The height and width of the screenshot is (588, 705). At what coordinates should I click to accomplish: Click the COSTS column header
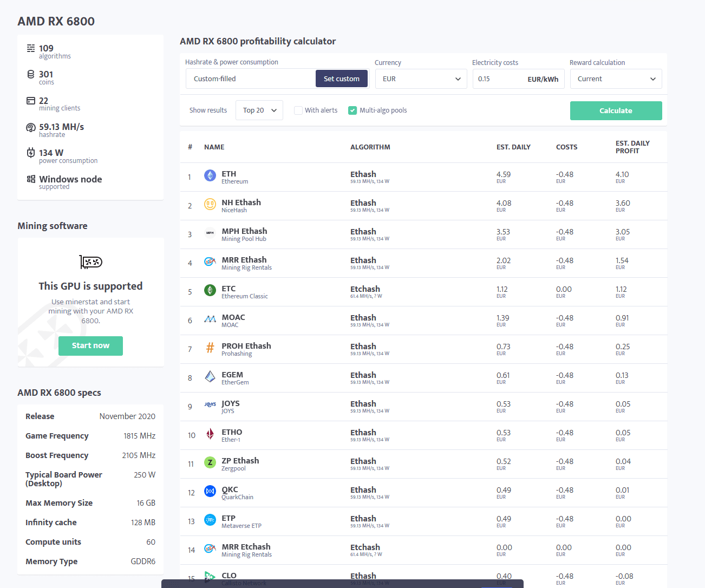566,147
